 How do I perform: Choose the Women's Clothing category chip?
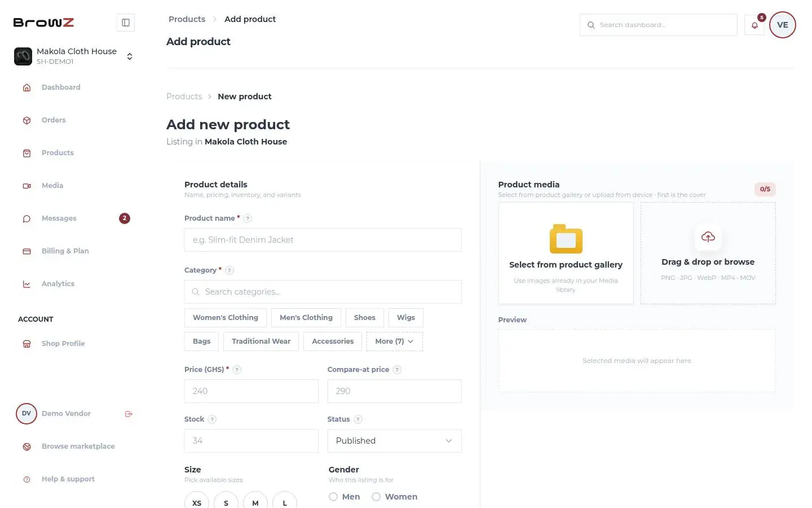(226, 318)
